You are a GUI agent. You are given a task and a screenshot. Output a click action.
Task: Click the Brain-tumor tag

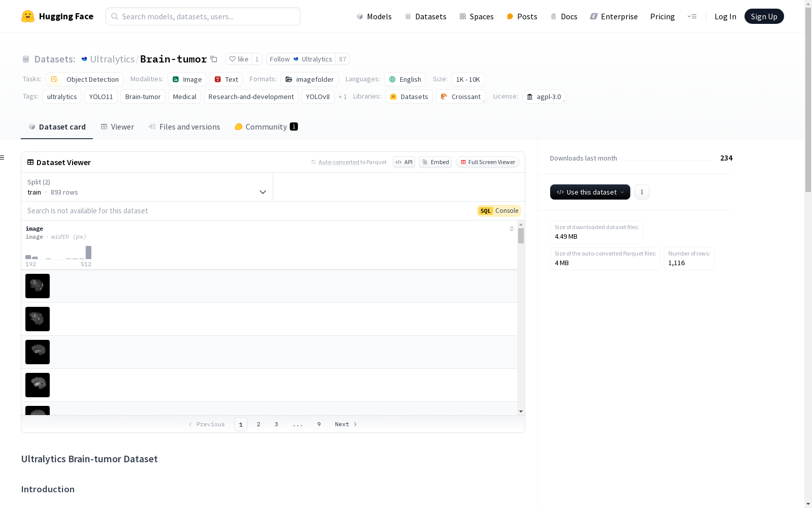[x=143, y=97]
